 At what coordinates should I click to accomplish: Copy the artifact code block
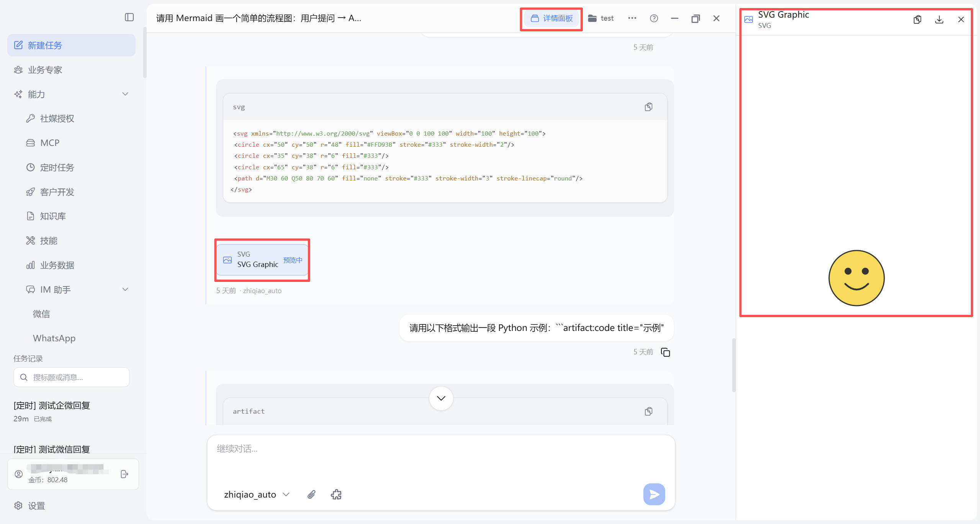click(x=649, y=411)
